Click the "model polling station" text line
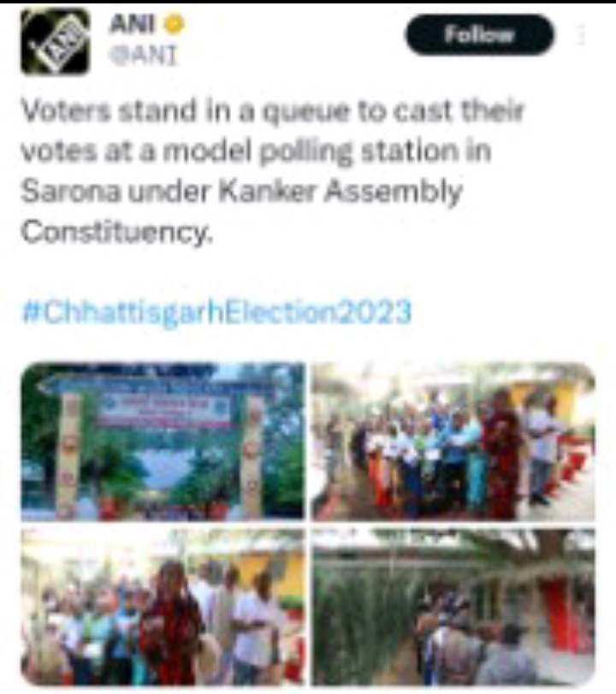616x694 pixels. pos(256,151)
